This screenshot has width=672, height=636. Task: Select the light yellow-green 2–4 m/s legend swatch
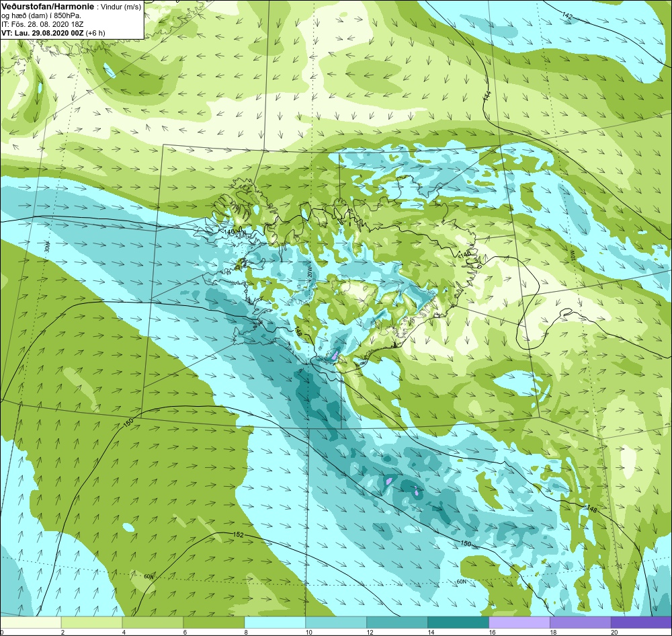coord(91,623)
